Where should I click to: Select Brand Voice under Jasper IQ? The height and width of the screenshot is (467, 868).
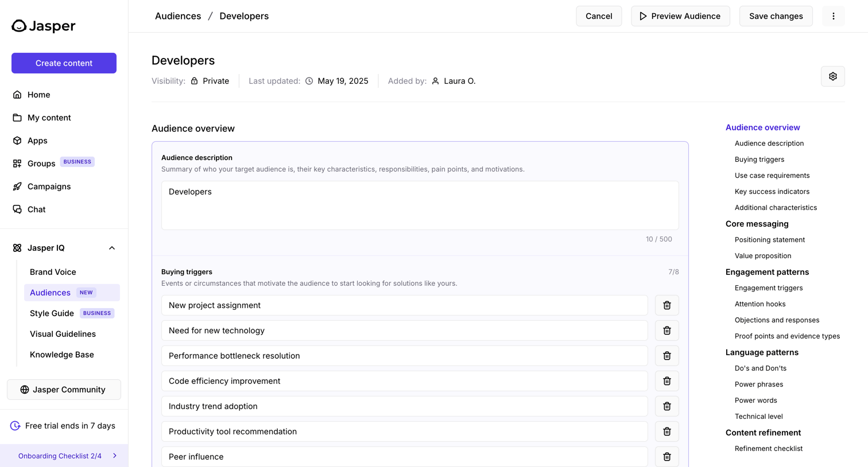(53, 272)
